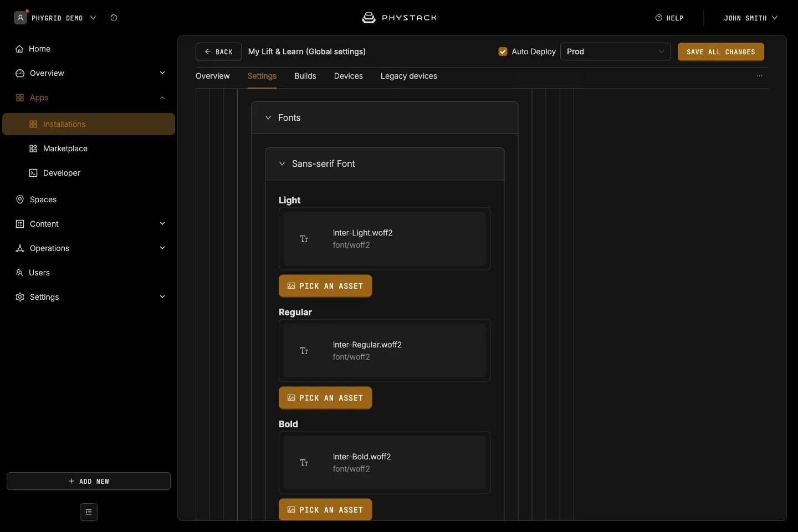
Task: Collapse the sidebar with the bottom toggle icon
Action: click(89, 512)
